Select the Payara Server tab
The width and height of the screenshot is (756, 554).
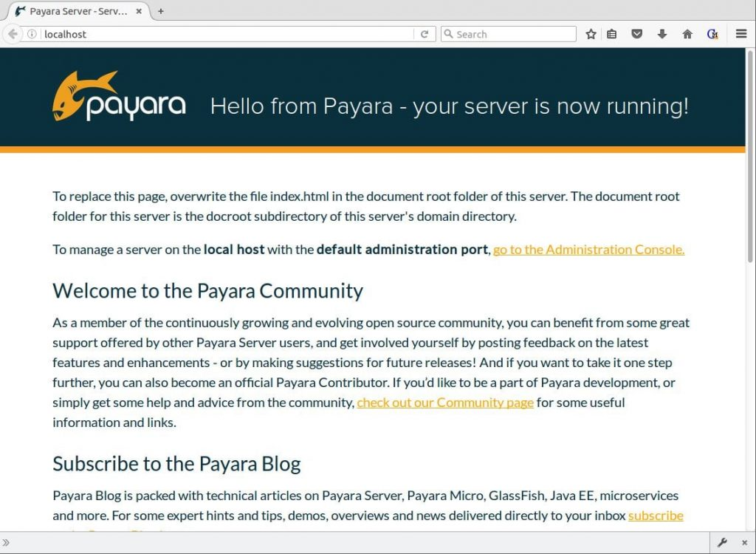pyautogui.click(x=77, y=11)
